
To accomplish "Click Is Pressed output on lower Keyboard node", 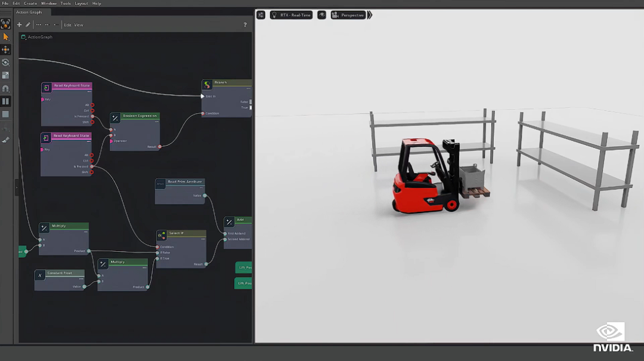I will click(92, 166).
